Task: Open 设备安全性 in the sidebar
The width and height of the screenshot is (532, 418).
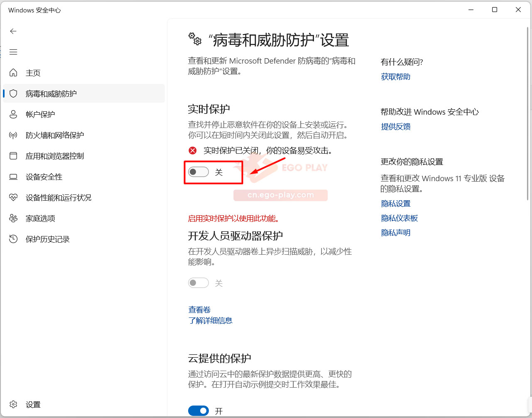Action: coord(84,177)
